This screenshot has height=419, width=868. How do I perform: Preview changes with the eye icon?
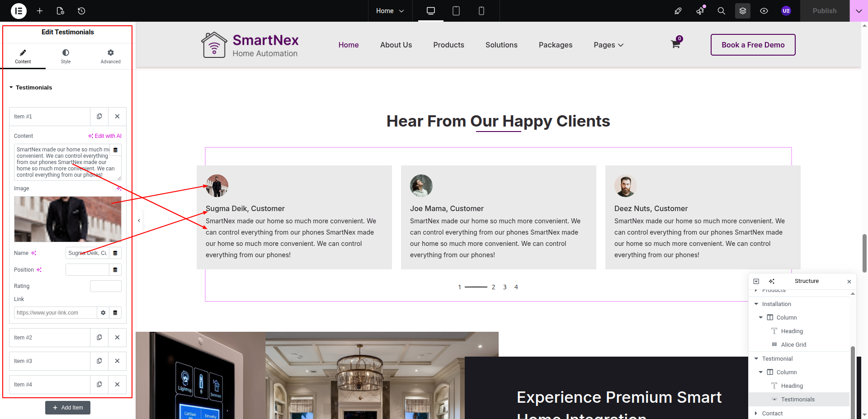tap(764, 11)
